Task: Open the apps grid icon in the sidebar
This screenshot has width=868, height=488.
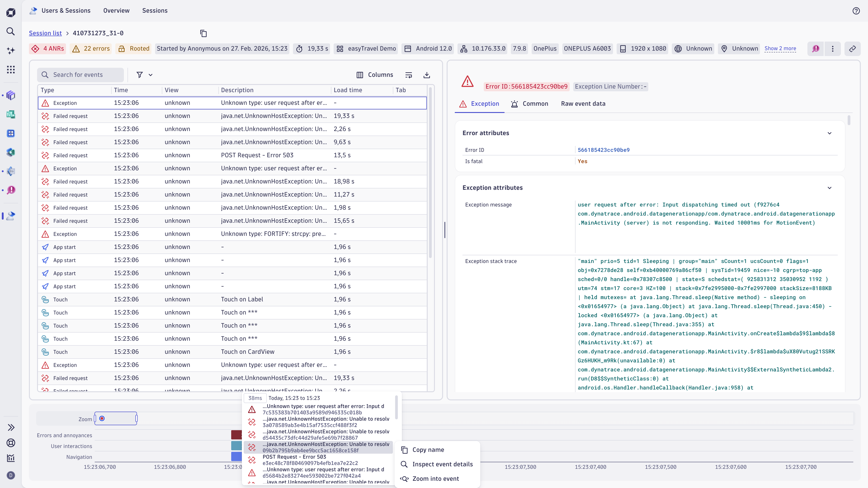Action: (10, 69)
